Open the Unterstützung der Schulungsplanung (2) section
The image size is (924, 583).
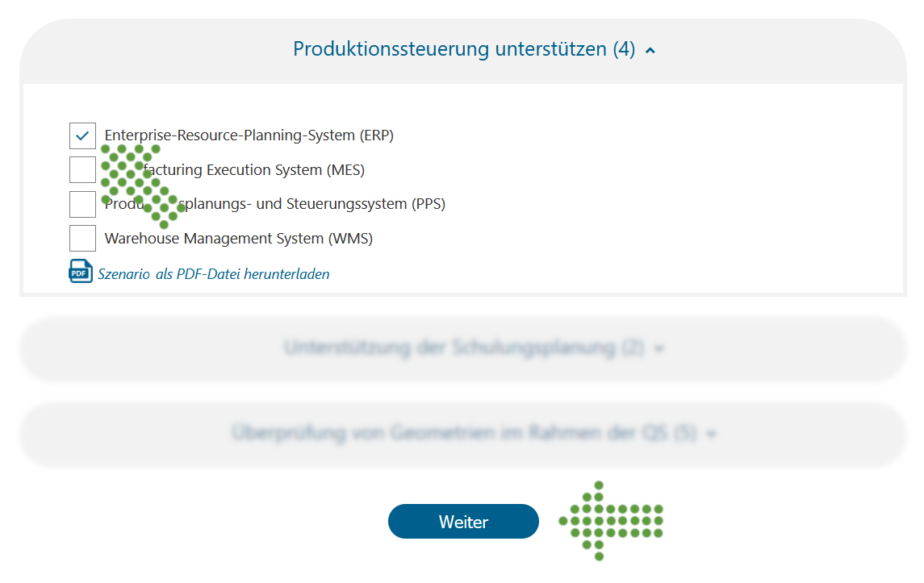[464, 348]
